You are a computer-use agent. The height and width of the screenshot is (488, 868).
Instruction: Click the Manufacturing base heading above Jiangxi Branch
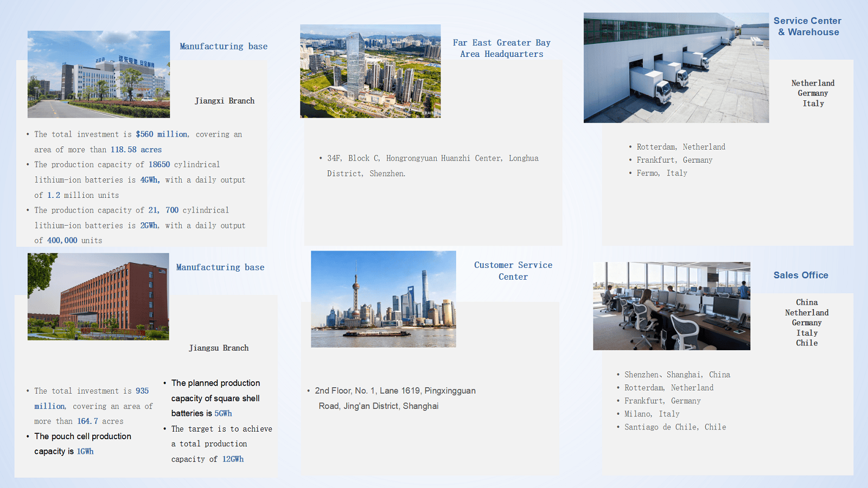pos(224,47)
